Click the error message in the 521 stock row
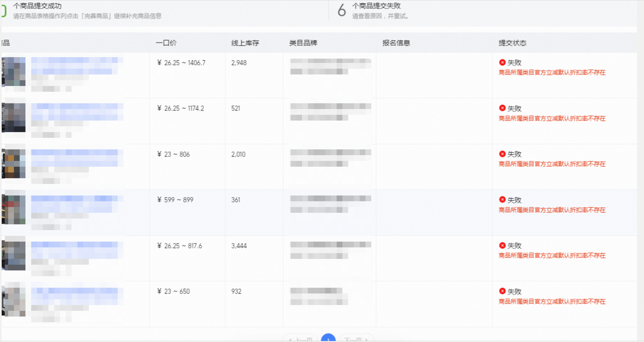Viewport: 644px width, 342px height. pos(552,118)
